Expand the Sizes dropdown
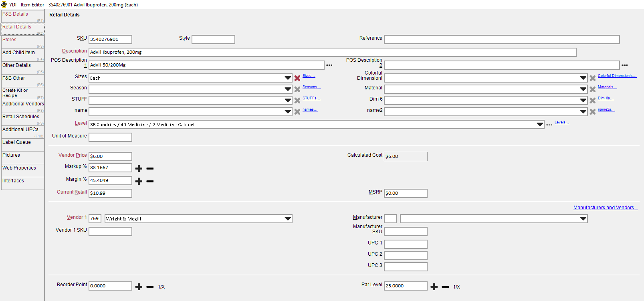The height and width of the screenshot is (301, 644). click(288, 78)
